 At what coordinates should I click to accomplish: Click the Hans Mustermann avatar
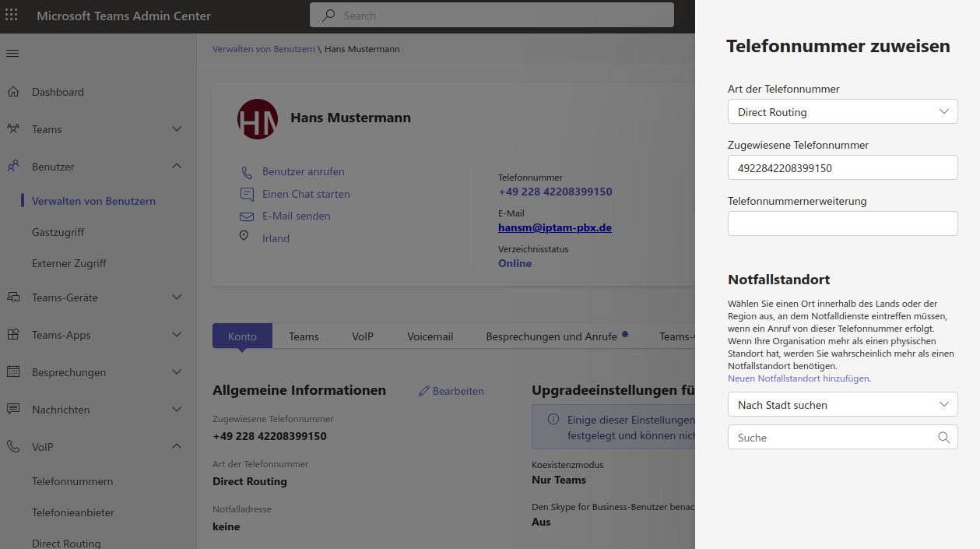257,118
